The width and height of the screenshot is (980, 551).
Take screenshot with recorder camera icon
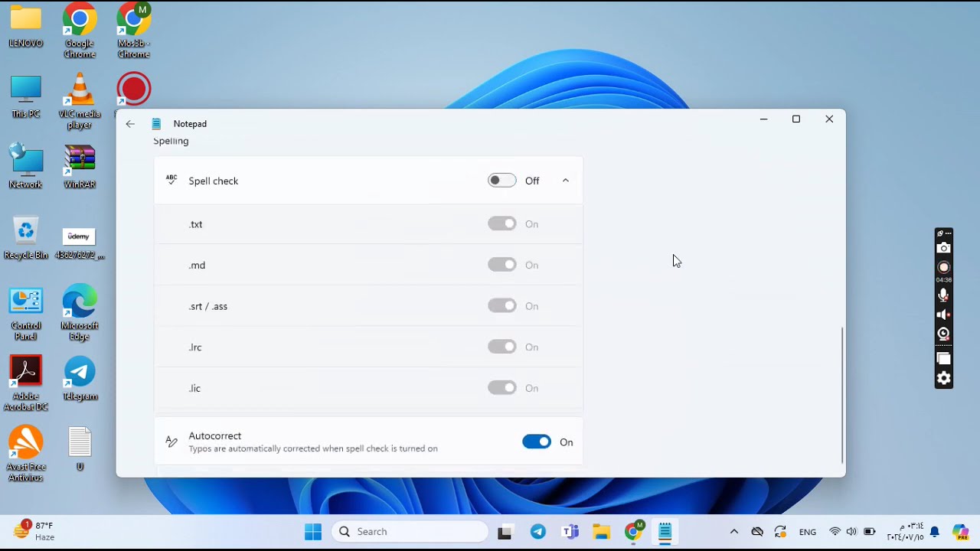[944, 248]
